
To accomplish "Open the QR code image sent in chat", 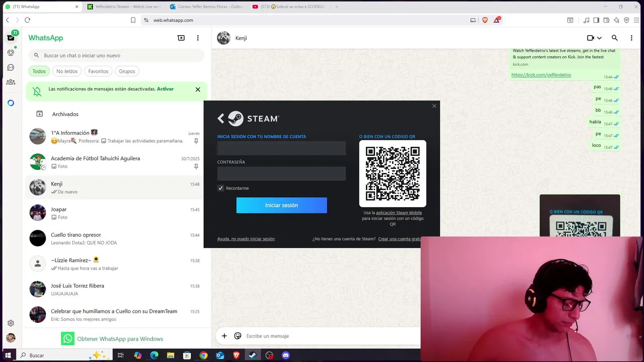I will tap(580, 216).
